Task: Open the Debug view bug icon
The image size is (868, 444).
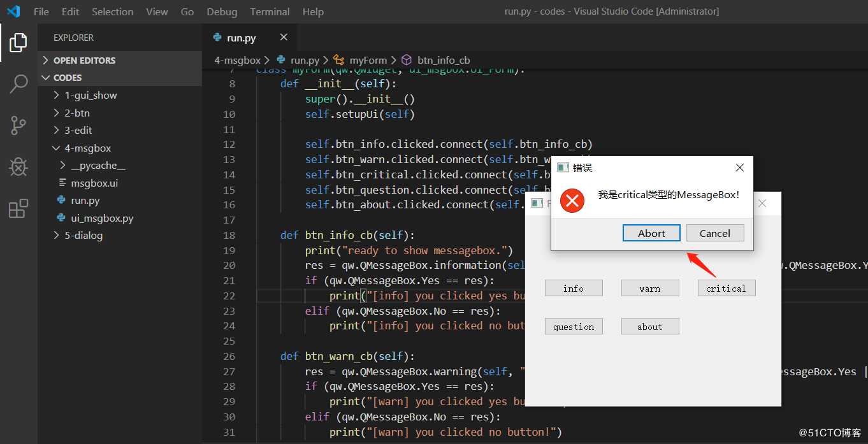Action: tap(18, 167)
